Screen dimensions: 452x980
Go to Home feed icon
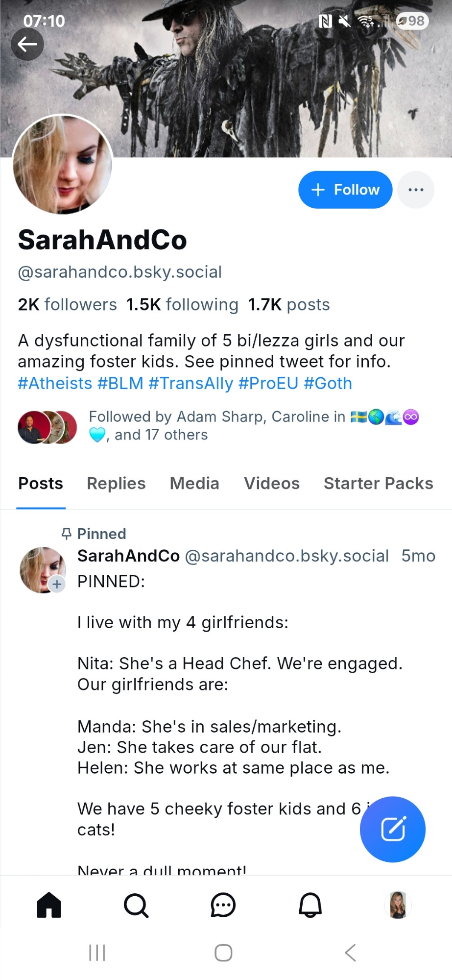point(49,905)
